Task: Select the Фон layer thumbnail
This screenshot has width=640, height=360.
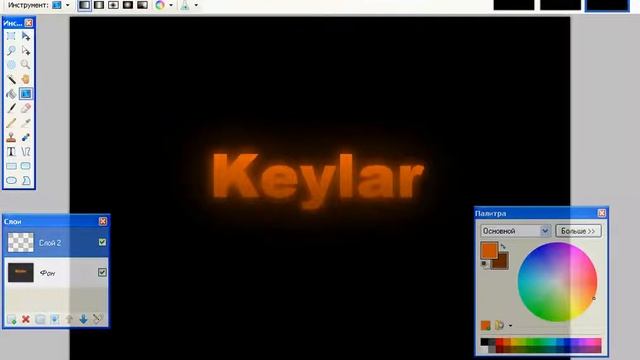Action: point(21,273)
